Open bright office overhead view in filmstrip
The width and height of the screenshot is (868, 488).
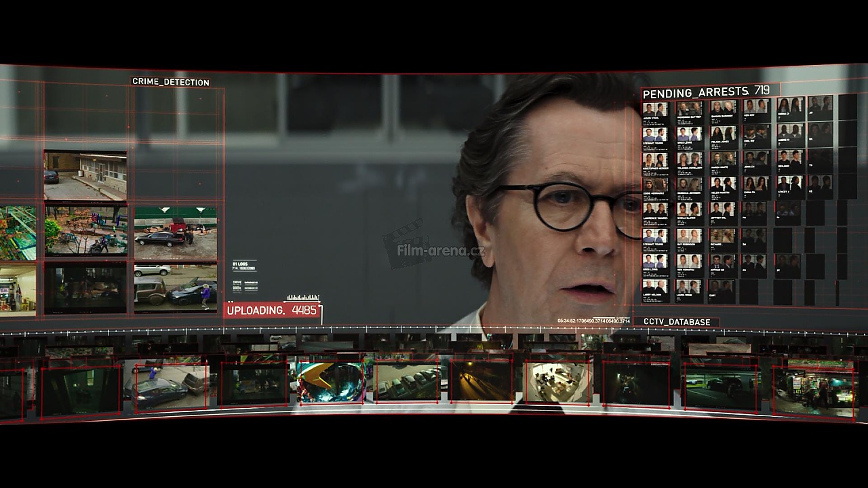(x=557, y=382)
